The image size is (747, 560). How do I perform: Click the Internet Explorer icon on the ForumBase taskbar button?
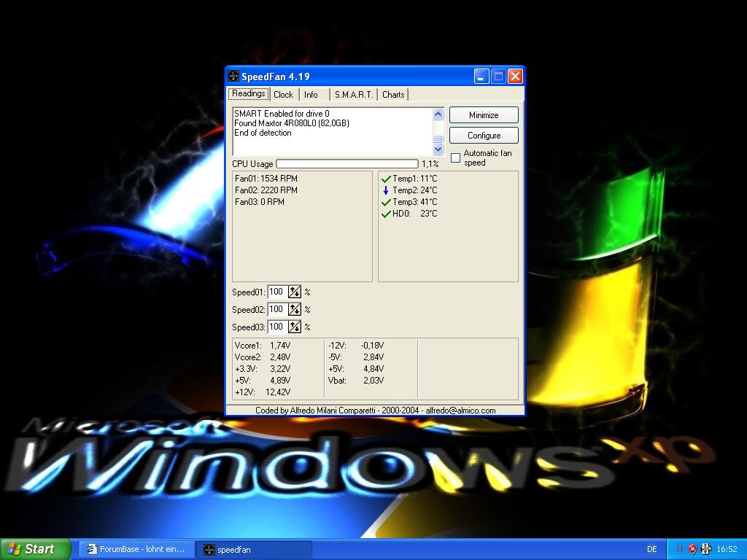(91, 549)
